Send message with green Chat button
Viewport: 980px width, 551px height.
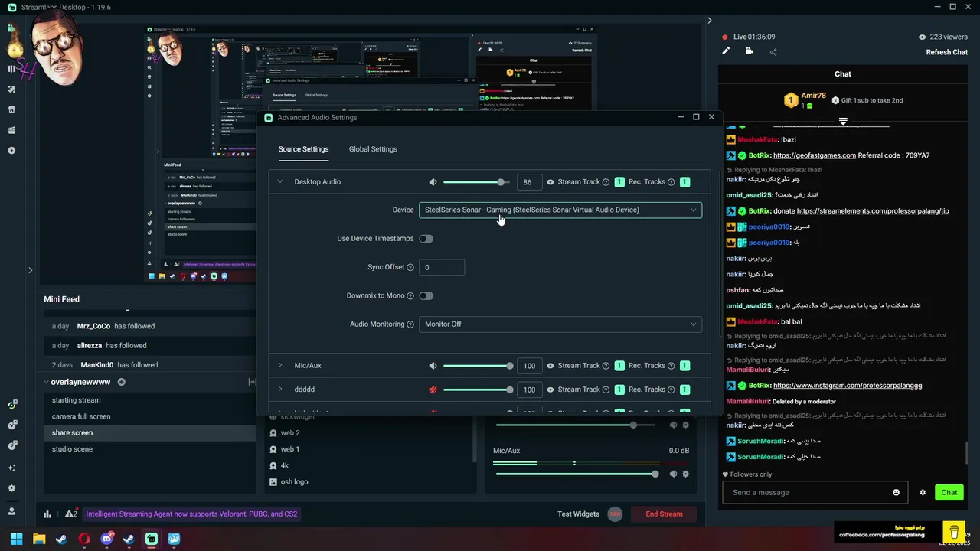949,492
